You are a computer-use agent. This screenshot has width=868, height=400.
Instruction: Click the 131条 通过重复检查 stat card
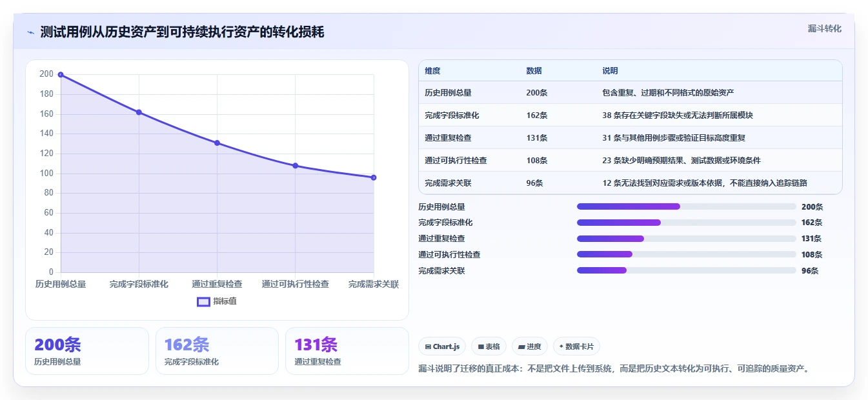347,351
